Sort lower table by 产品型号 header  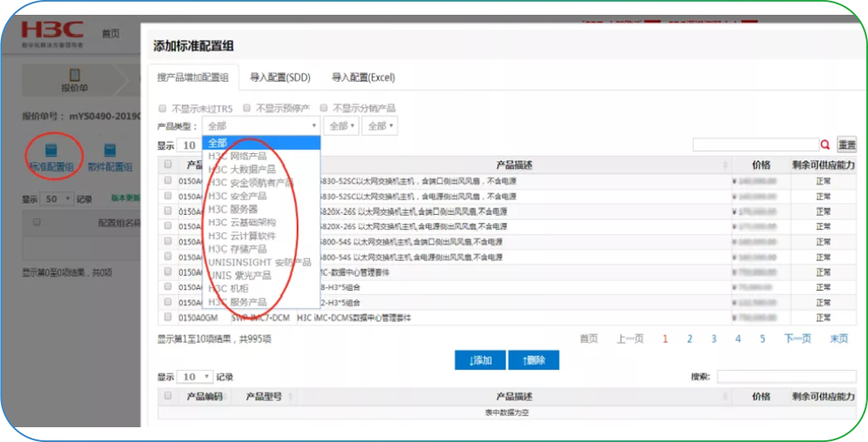(x=264, y=396)
